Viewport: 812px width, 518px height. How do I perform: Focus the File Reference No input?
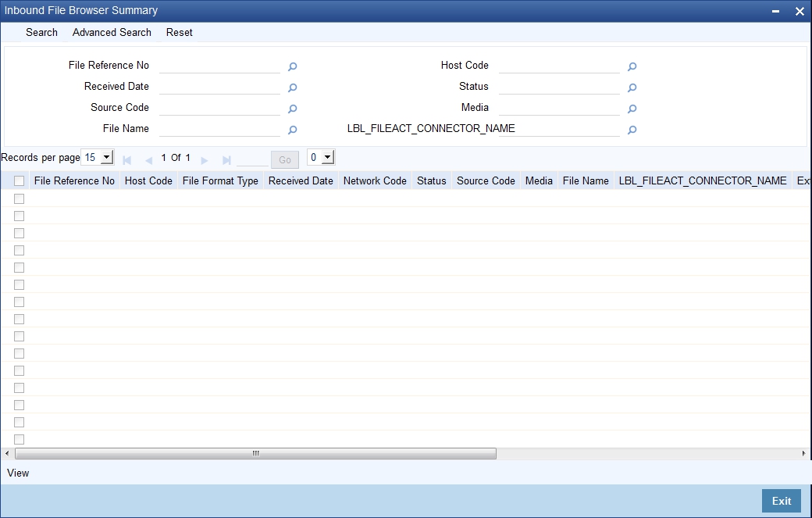click(x=219, y=66)
